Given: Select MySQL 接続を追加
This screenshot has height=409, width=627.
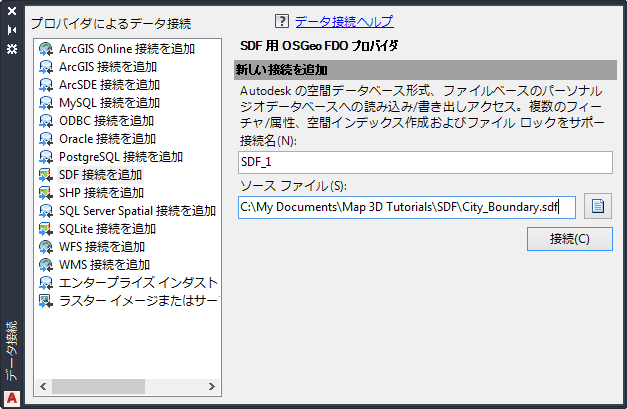Looking at the screenshot, I should pos(110,103).
